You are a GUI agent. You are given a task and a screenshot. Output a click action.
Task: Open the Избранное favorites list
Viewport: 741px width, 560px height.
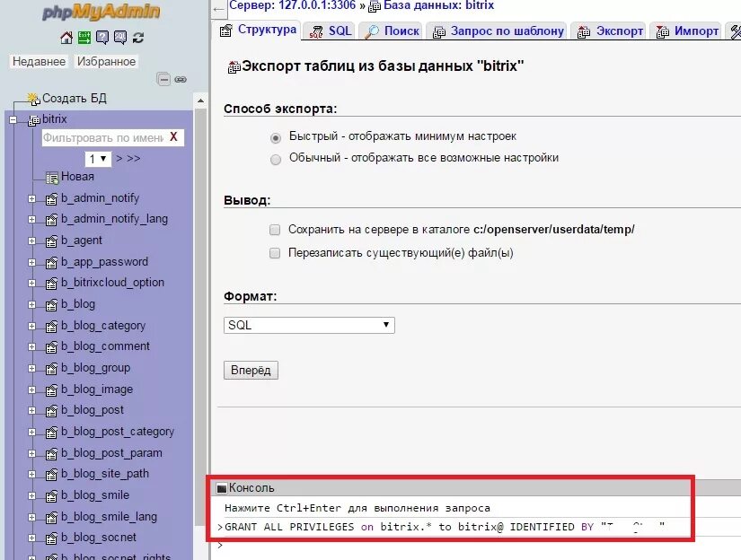[106, 61]
